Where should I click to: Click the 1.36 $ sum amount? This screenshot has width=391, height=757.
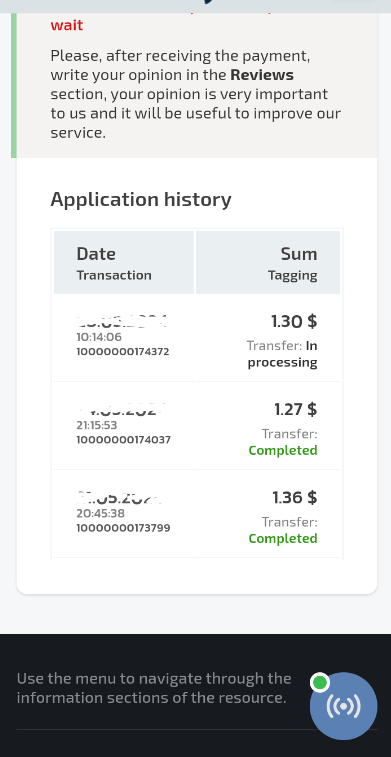(294, 497)
